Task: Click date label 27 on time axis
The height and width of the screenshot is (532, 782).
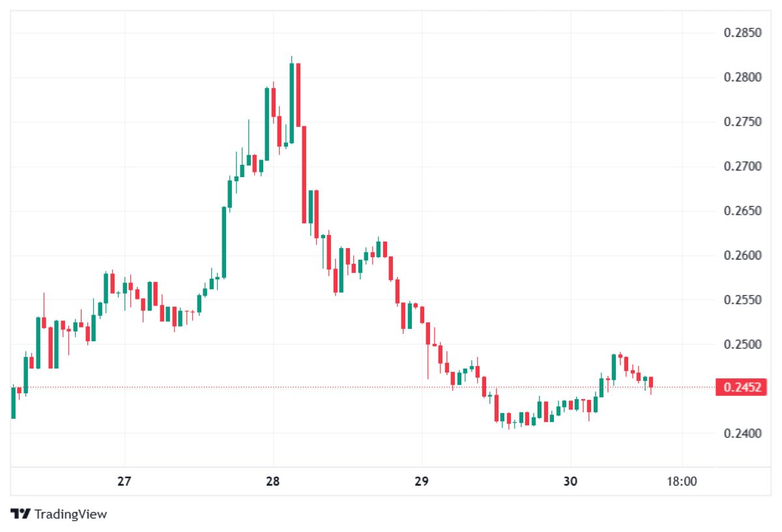Action: (x=124, y=482)
